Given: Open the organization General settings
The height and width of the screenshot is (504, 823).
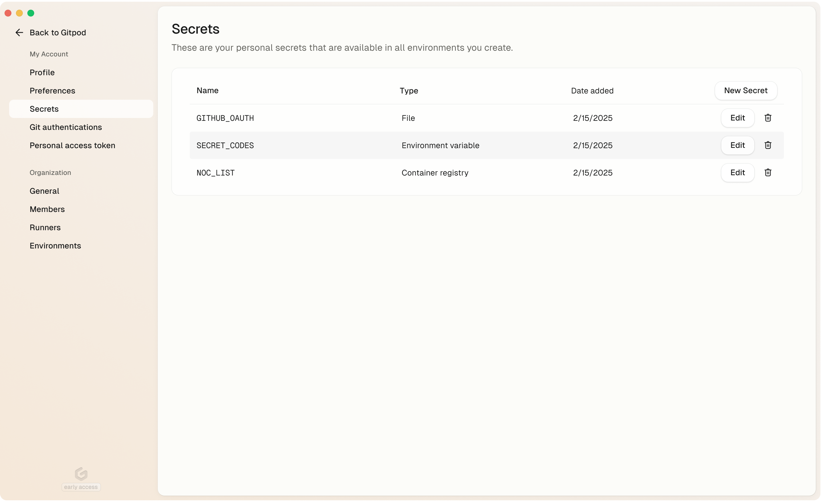Looking at the screenshot, I should [44, 191].
